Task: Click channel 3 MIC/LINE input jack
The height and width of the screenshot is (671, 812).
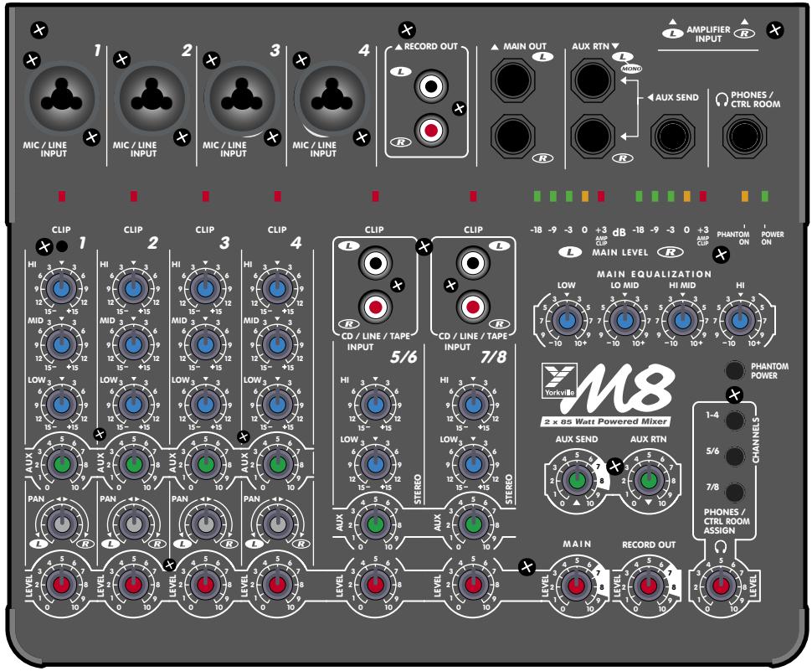Action: click(241, 98)
